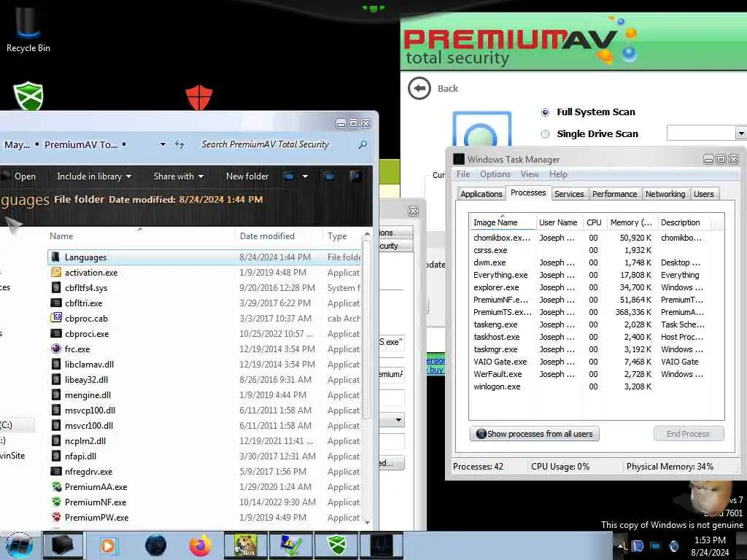Select the PremiumAA.exe file icon
747x560 pixels.
[55, 486]
